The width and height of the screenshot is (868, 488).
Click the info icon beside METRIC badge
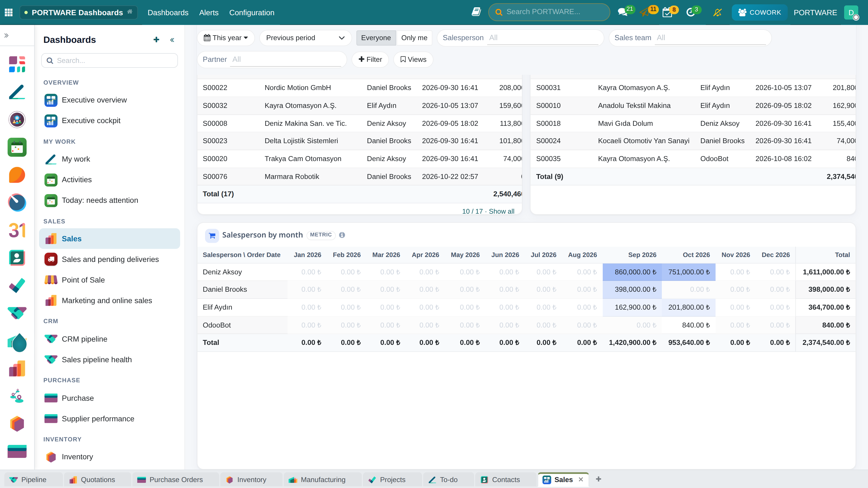(342, 235)
